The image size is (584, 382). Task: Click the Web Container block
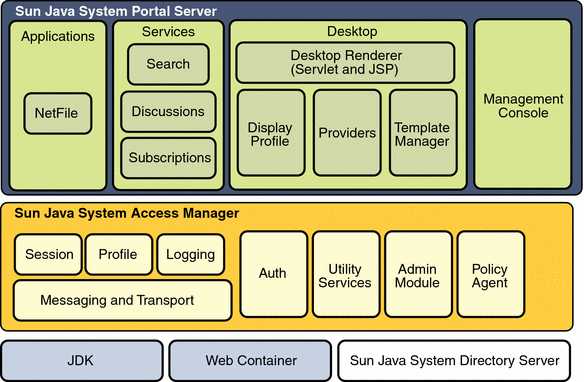(250, 360)
